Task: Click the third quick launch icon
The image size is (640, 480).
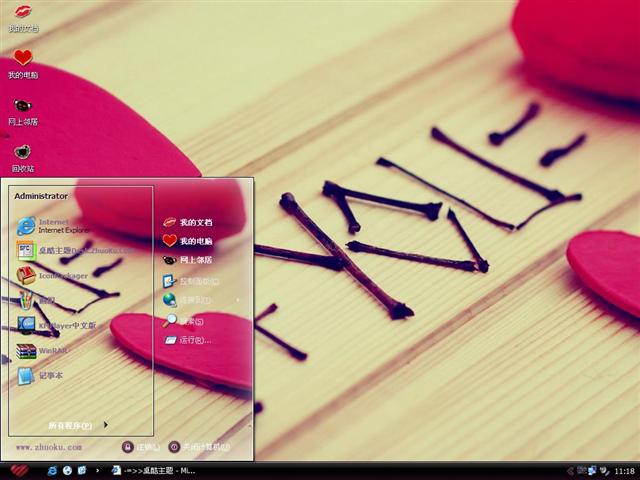Action: 82,471
